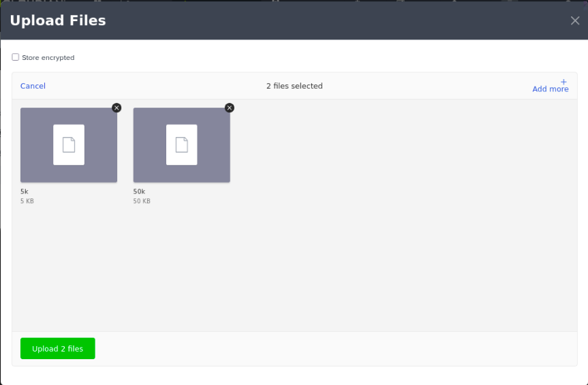Select the gray preview tile of 50k
Viewport: 588px width, 385px height.
(x=181, y=145)
